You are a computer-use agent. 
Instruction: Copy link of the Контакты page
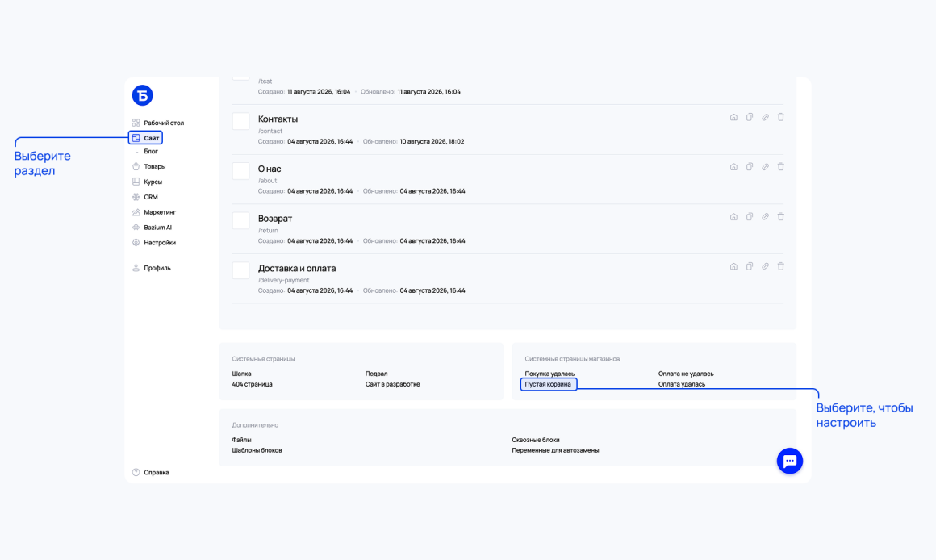[x=765, y=118]
